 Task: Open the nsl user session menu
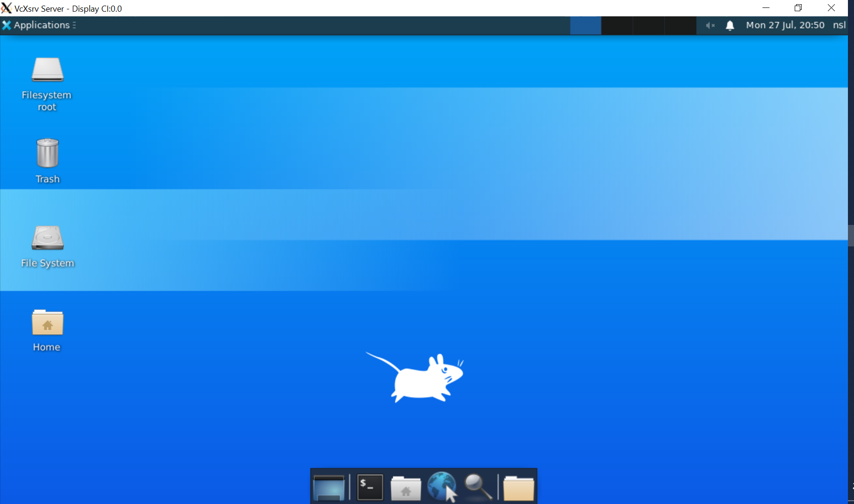tap(839, 25)
